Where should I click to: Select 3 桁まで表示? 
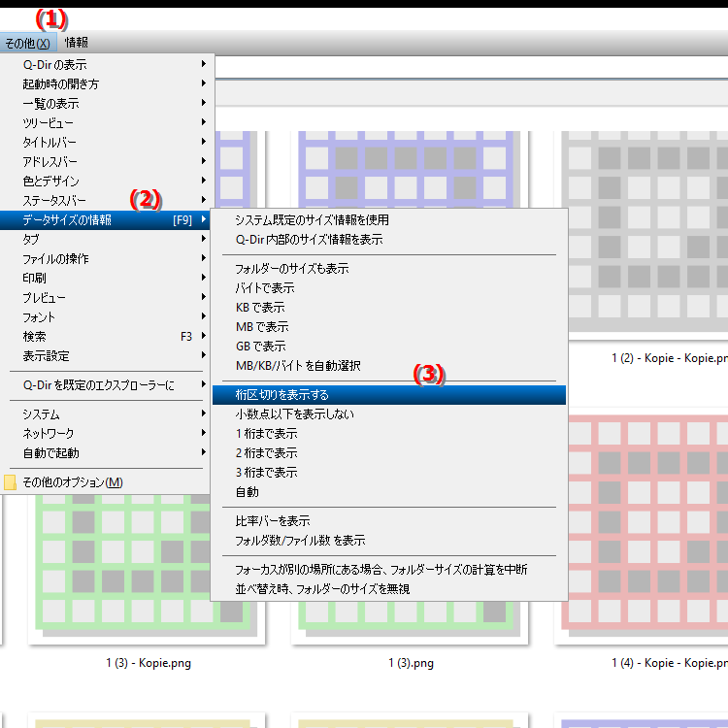389,473
